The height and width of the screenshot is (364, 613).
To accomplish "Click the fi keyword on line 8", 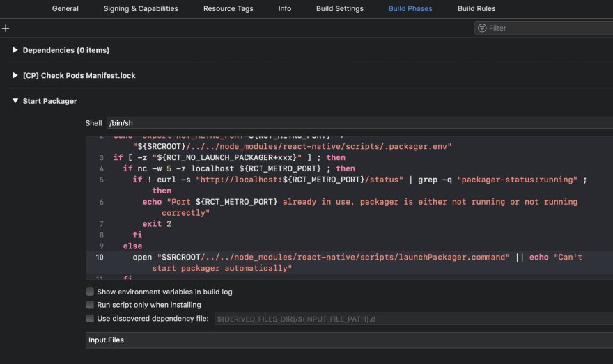I will point(137,235).
